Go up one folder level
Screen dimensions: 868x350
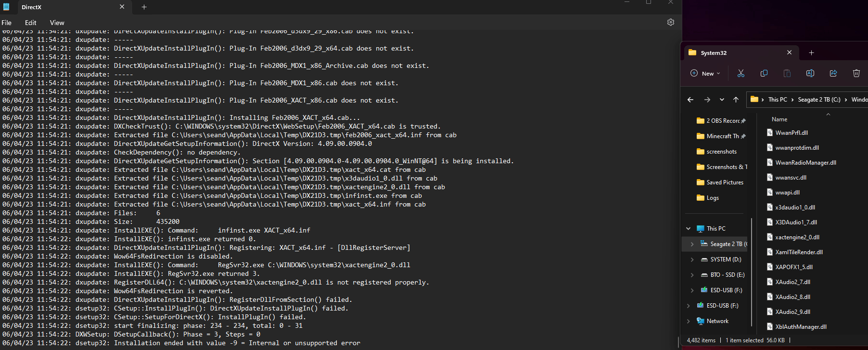point(736,100)
